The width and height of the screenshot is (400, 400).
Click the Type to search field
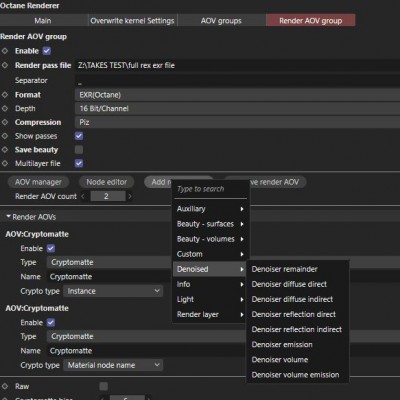pos(211,189)
